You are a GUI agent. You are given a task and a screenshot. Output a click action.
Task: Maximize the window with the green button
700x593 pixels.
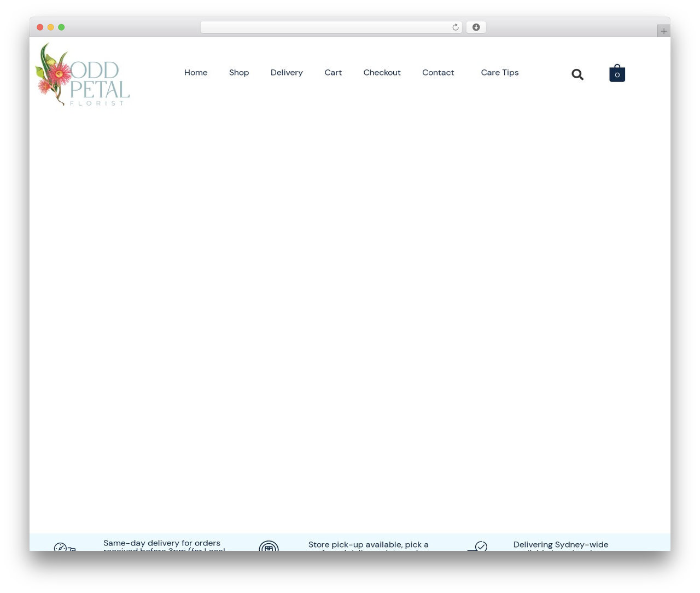[x=61, y=27]
